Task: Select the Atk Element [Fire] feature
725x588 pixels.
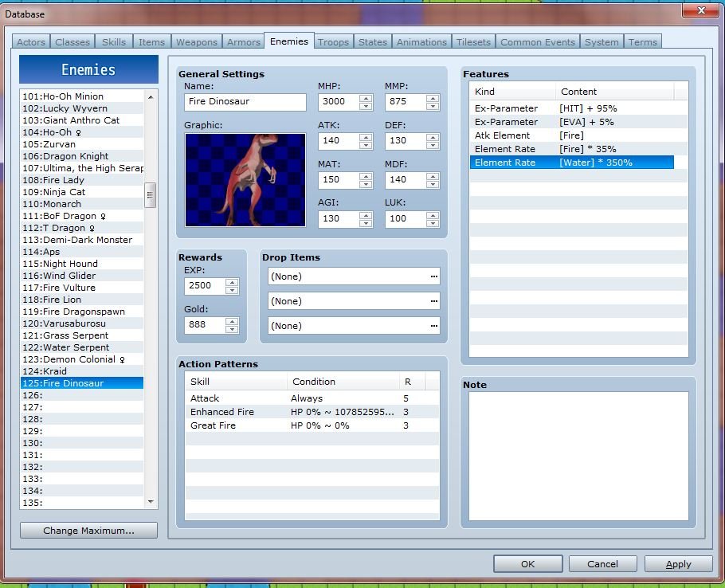Action: point(571,135)
